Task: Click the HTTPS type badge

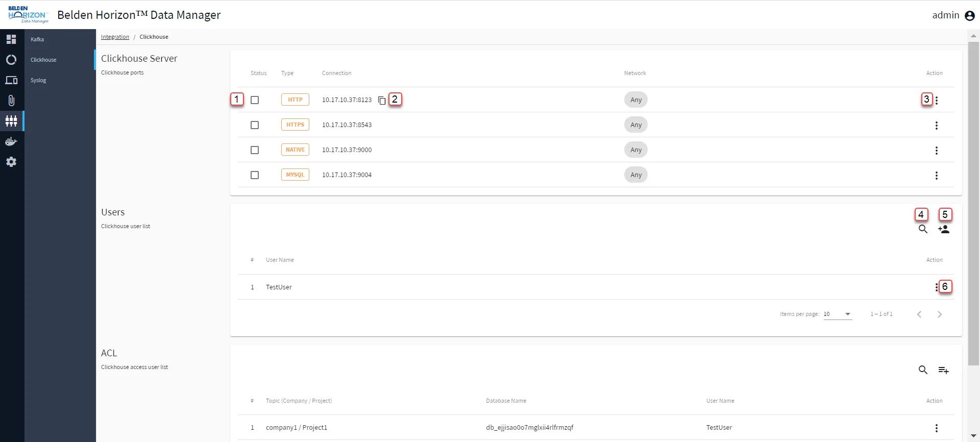Action: 295,125
